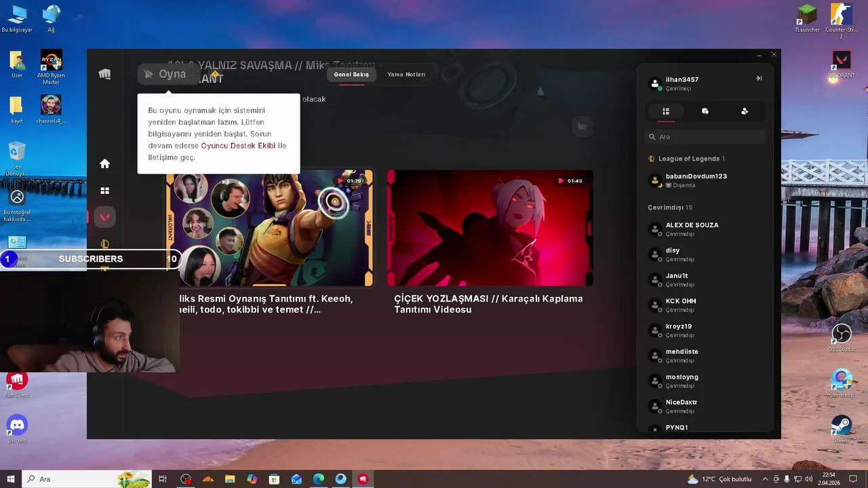
Task: Select friend kroyz19
Action: click(705, 330)
